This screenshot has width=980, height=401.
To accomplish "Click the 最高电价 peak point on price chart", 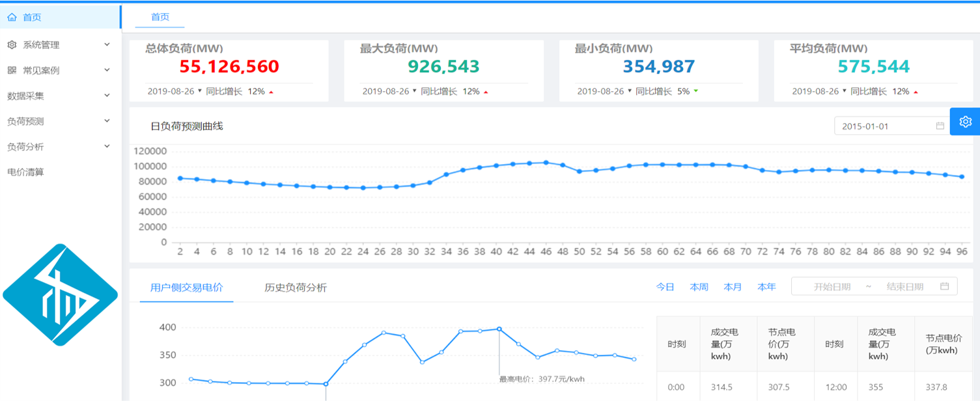I will (x=499, y=329).
